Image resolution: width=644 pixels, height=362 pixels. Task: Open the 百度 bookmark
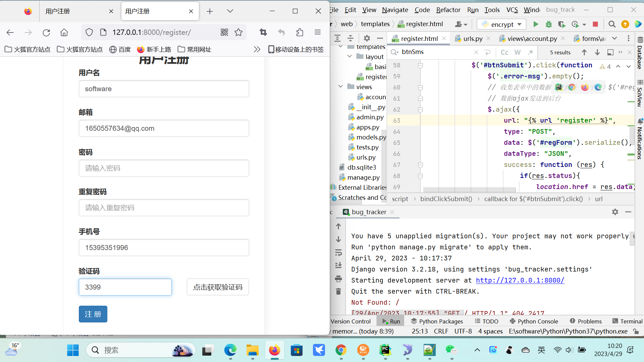120,49
